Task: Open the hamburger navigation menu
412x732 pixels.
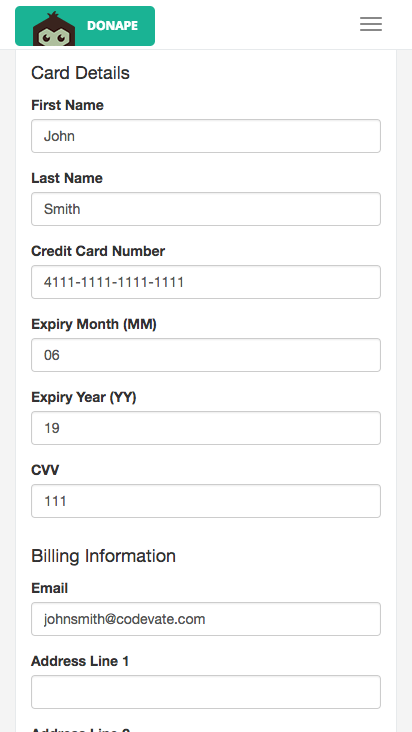Action: coord(371,24)
